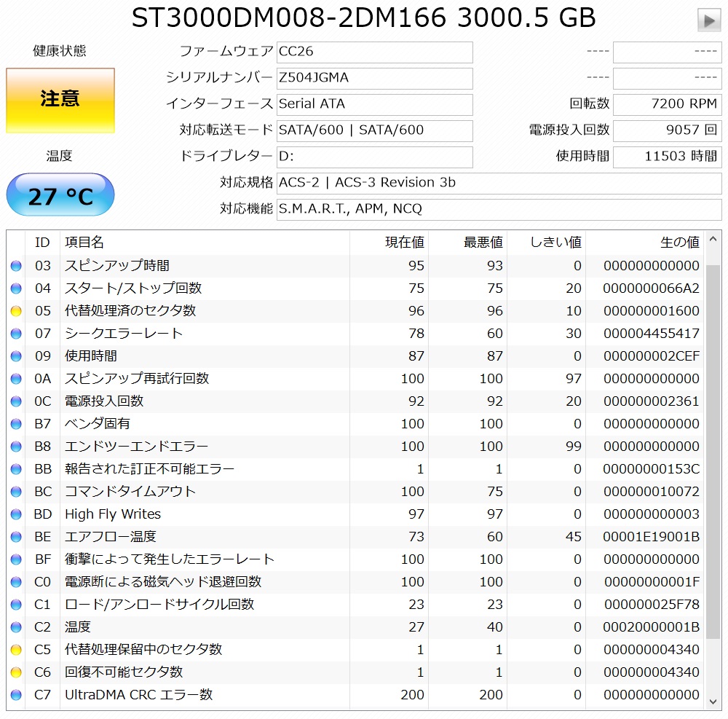
Task: Click the blue status icon for row 03
Action: pos(16,266)
